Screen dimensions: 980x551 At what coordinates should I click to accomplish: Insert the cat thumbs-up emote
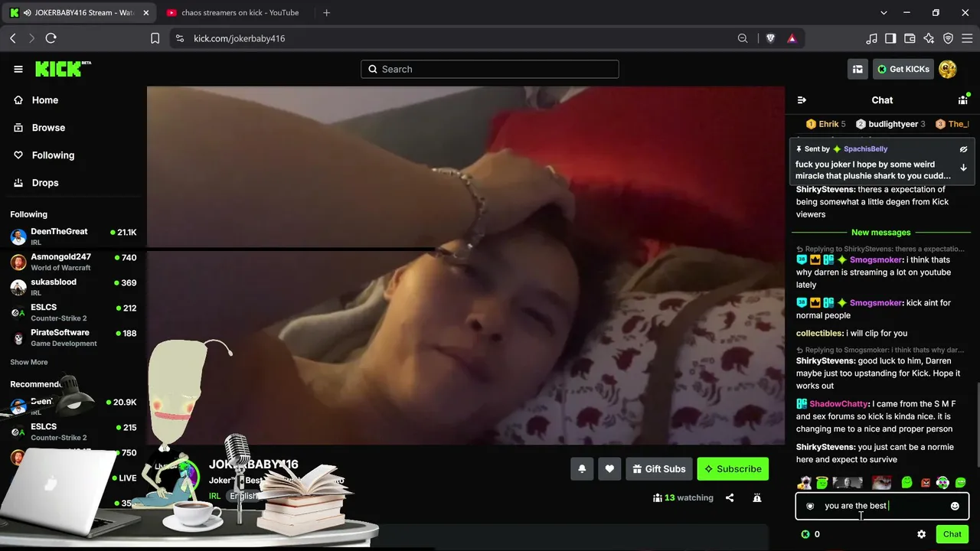pyautogui.click(x=804, y=482)
